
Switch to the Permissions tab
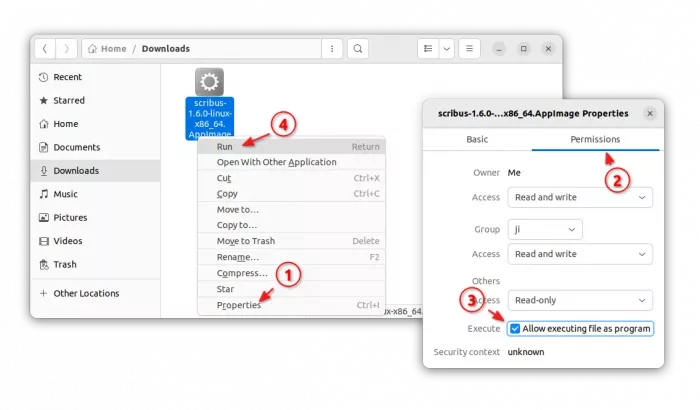click(x=595, y=139)
